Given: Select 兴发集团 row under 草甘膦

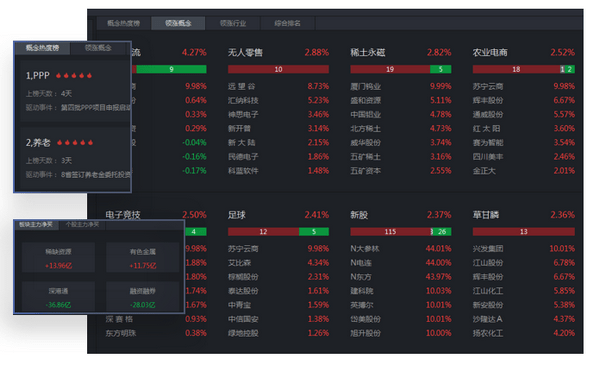Looking at the screenshot, I should (523, 249).
